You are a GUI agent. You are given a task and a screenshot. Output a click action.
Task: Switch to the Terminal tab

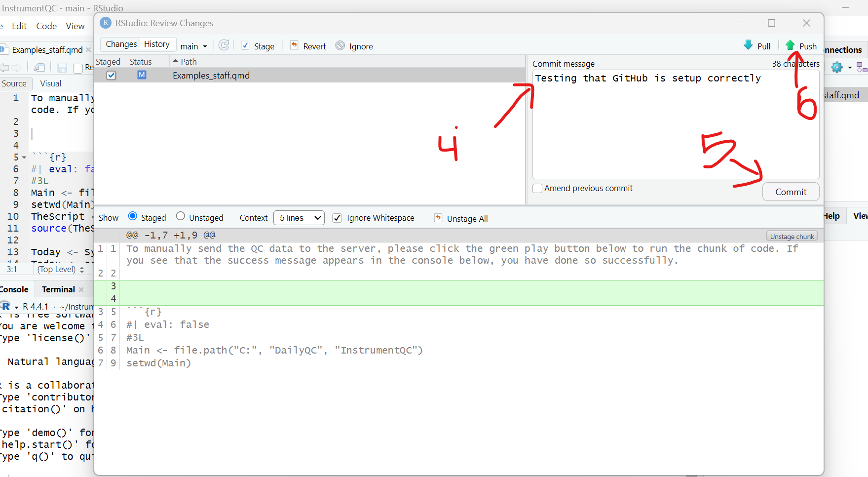58,289
